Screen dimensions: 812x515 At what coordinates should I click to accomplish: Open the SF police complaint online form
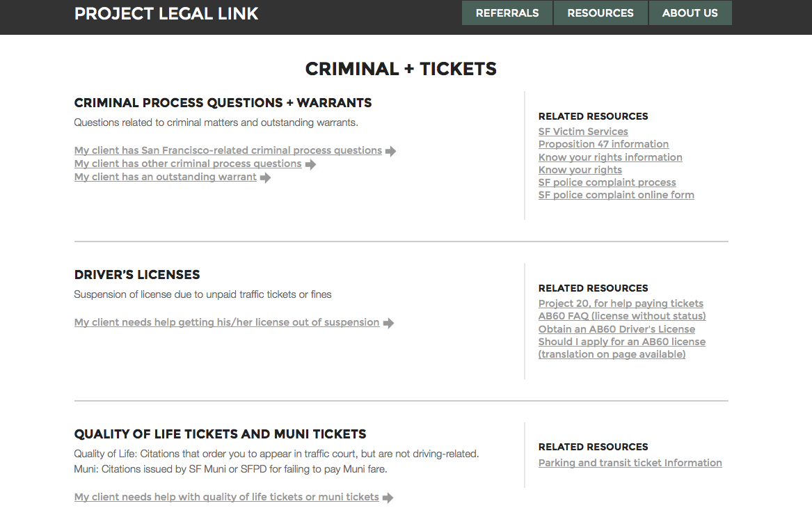click(x=616, y=195)
